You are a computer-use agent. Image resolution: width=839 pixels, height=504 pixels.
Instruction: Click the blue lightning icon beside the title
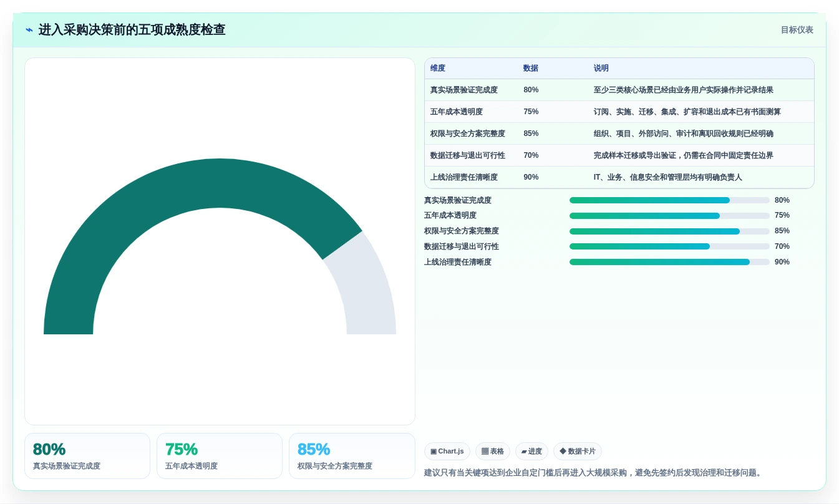click(29, 30)
